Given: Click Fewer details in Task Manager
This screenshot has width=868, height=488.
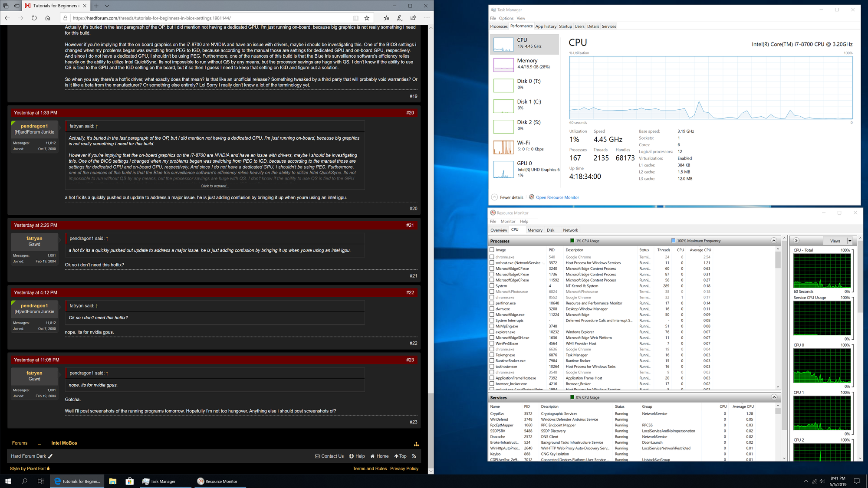Looking at the screenshot, I should click(511, 197).
